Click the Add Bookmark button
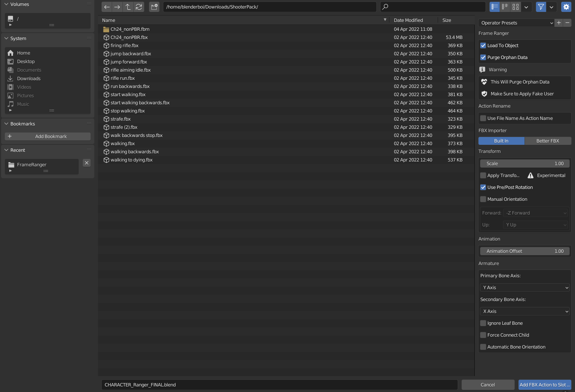Screen dimensions: 575x392 [48, 137]
